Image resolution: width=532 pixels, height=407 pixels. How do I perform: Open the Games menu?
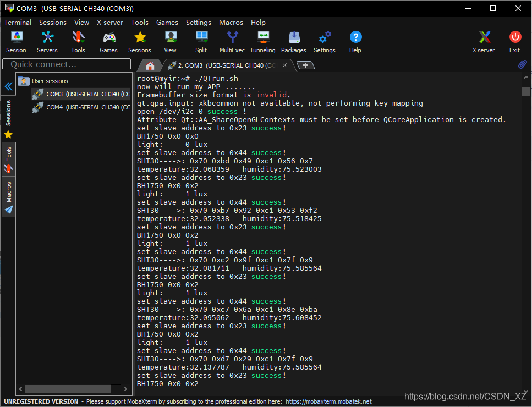click(167, 23)
